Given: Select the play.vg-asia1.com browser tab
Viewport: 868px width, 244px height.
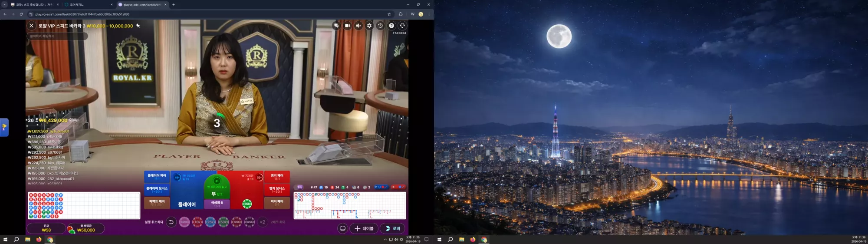Looking at the screenshot, I should 142,5.
